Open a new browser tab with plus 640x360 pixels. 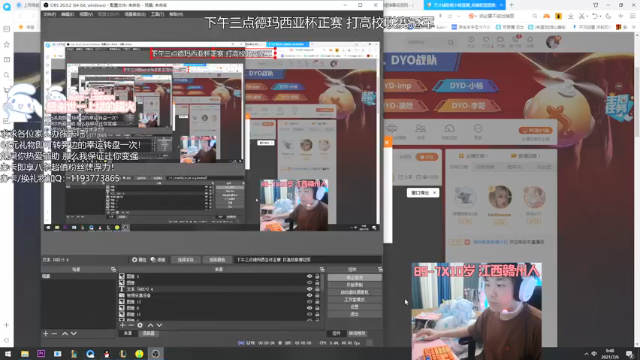511,5
